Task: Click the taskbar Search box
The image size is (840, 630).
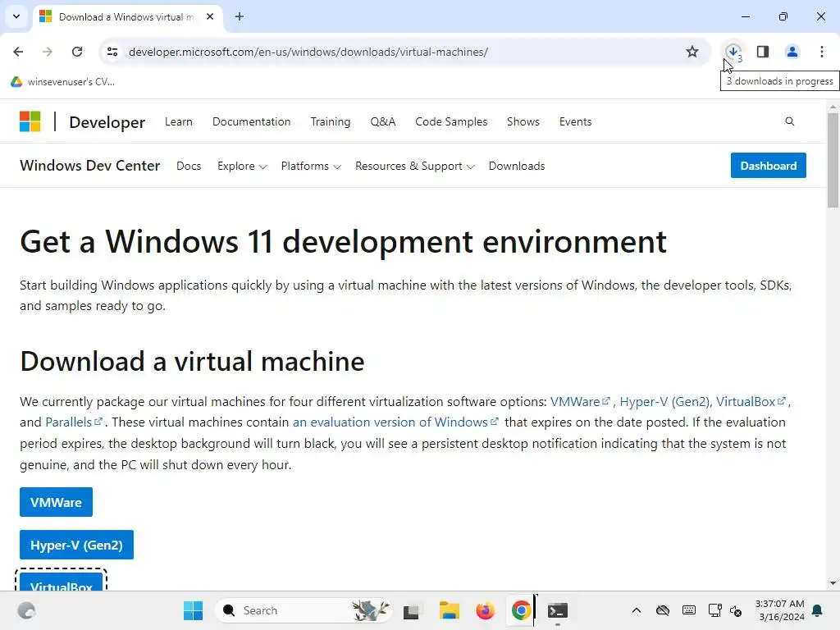Action: [304, 610]
